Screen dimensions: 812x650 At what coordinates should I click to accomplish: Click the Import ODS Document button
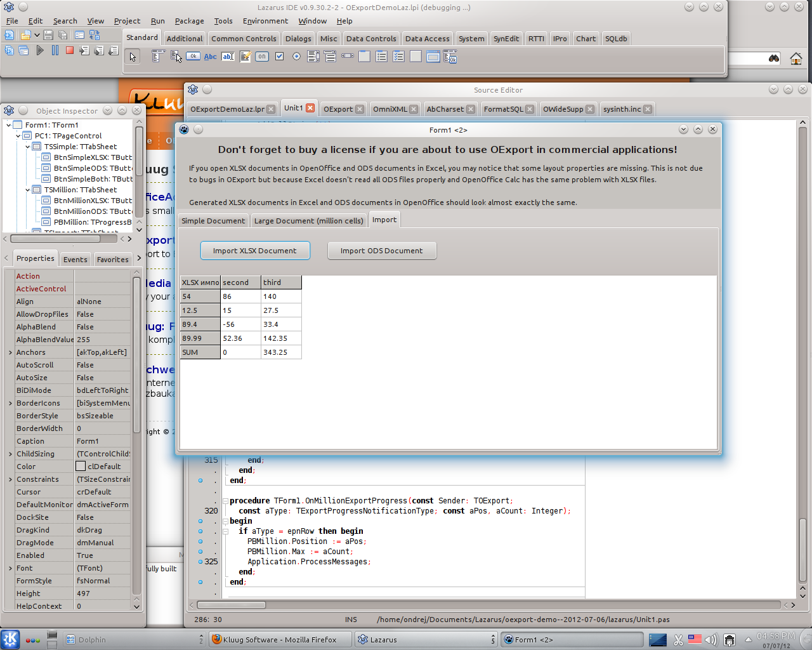point(381,250)
